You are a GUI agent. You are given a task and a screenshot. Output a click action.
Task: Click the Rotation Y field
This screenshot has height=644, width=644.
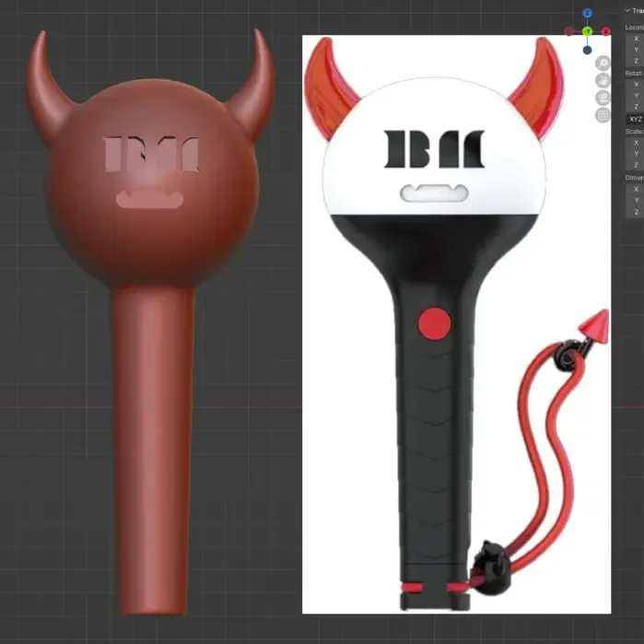tap(635, 95)
